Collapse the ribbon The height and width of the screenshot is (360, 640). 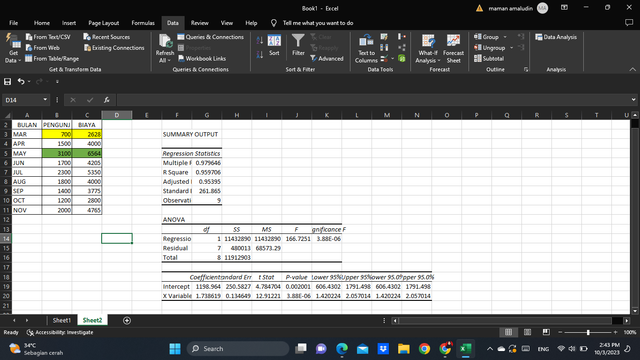[633, 70]
